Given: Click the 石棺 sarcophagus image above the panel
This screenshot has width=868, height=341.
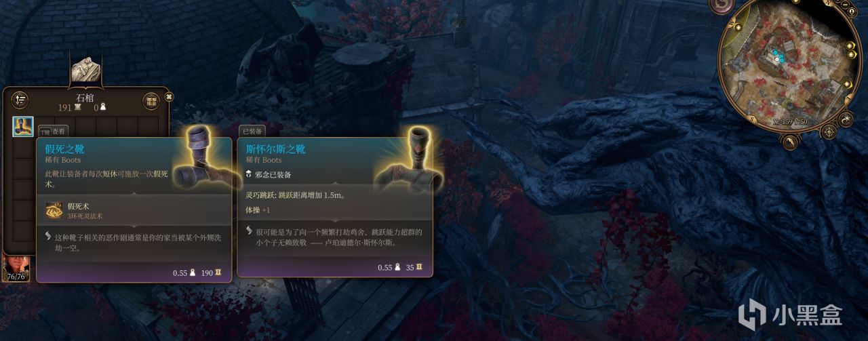Looking at the screenshot, I should (x=86, y=70).
